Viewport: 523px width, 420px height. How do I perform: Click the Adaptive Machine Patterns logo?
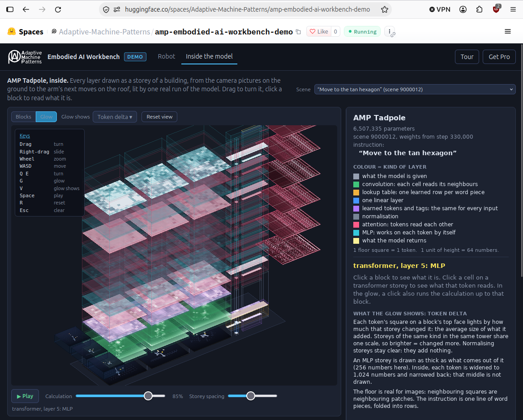tap(25, 57)
